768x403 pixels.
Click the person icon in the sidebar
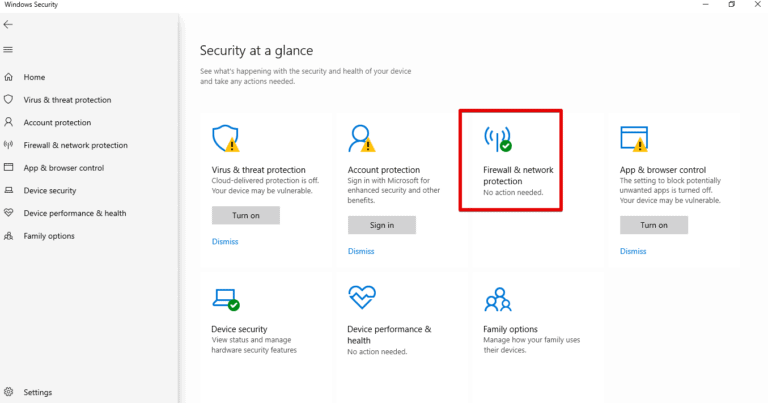(8, 122)
